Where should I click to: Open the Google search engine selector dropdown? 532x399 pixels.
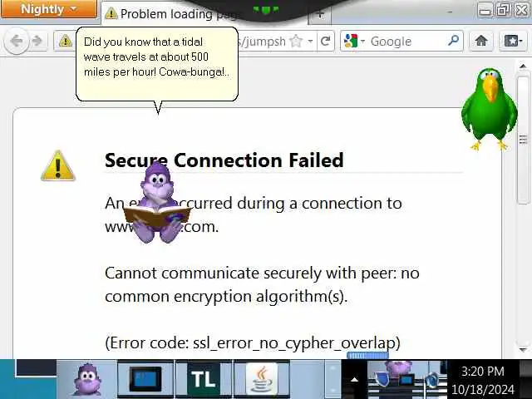(354, 42)
